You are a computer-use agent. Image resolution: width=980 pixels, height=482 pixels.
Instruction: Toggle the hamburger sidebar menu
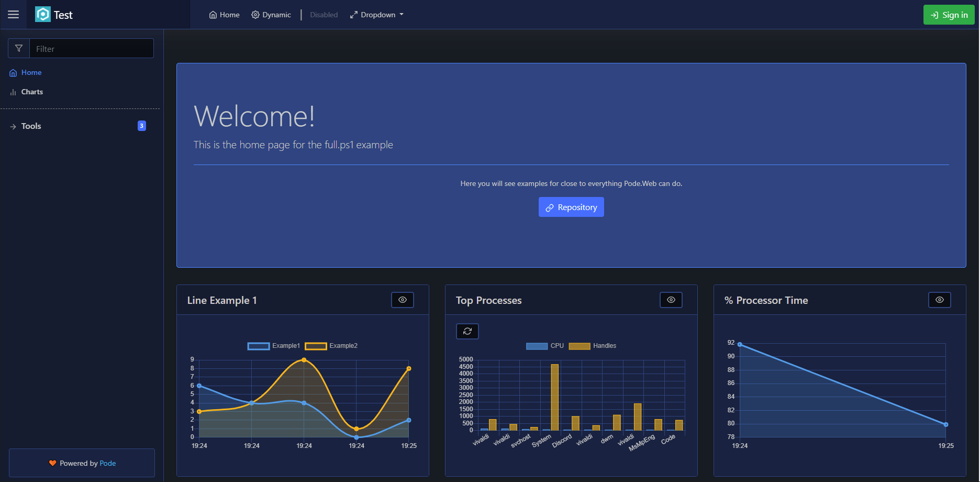(14, 15)
